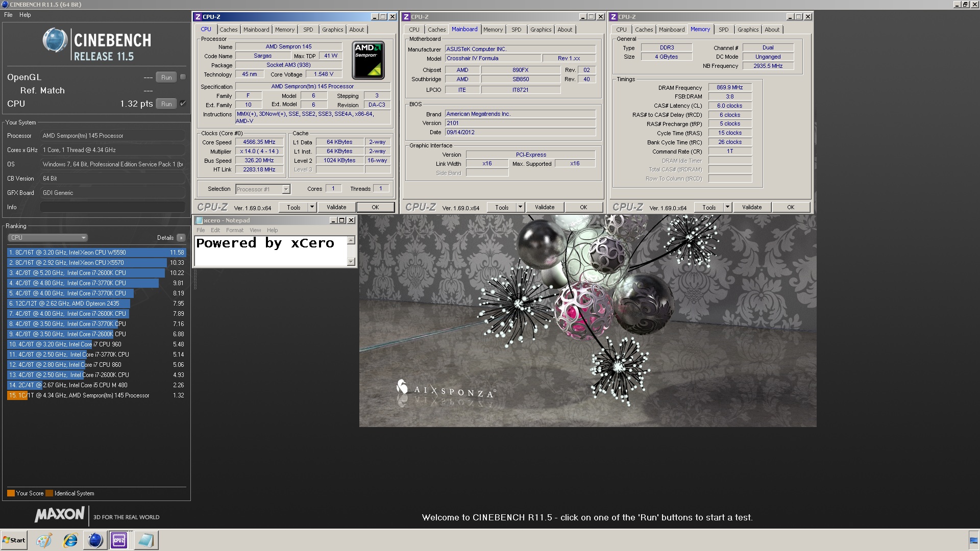
Task: Click the MAXON logo
Action: 60,515
